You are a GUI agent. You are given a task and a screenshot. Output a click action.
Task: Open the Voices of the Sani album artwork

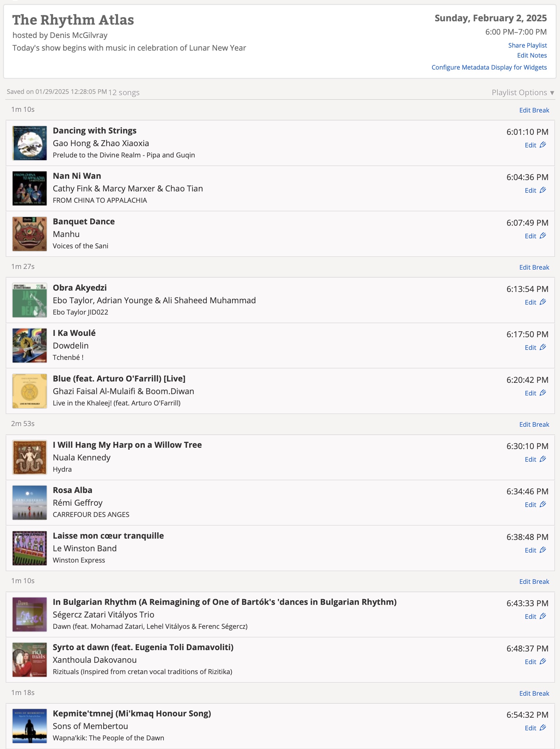30,234
